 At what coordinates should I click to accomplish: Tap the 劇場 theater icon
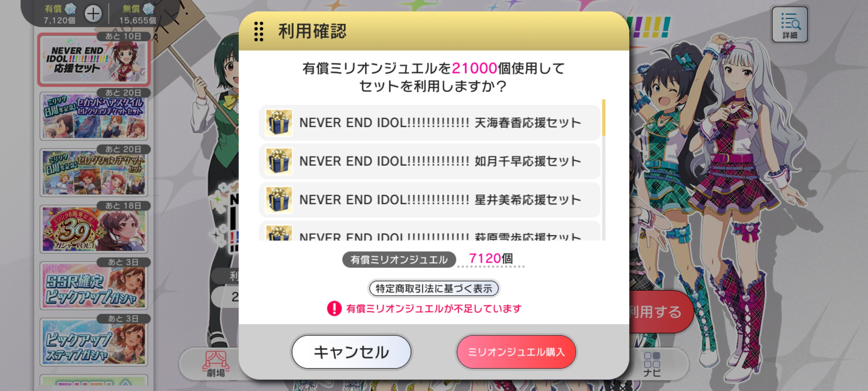(216, 364)
